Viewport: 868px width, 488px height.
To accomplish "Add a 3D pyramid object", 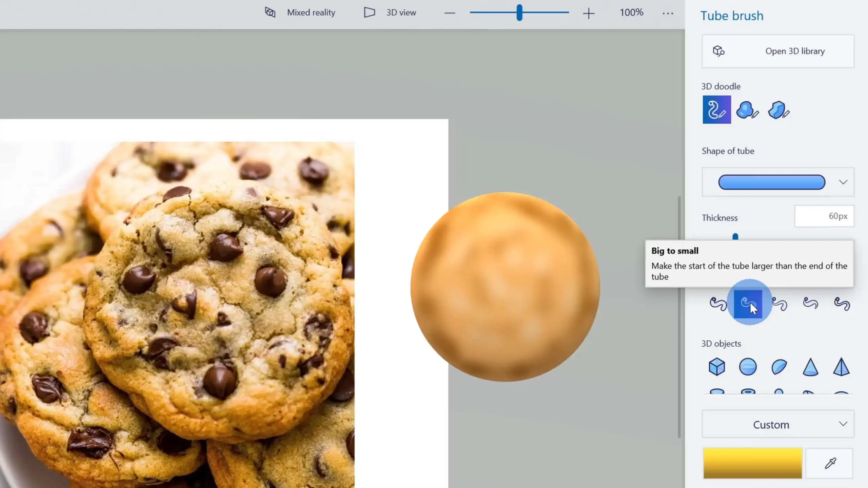I will click(x=841, y=367).
